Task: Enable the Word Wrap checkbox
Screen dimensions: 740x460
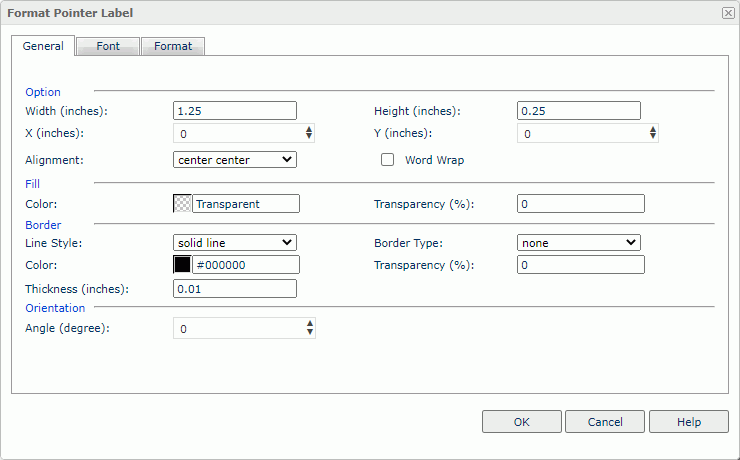Action: click(387, 159)
